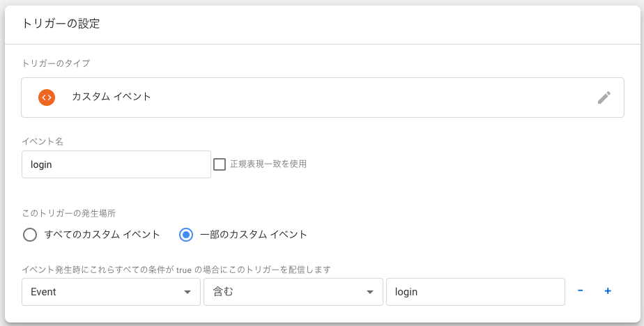The height and width of the screenshot is (326, 644).
Task: Remove condition row with minus icon
Action: coord(581,291)
